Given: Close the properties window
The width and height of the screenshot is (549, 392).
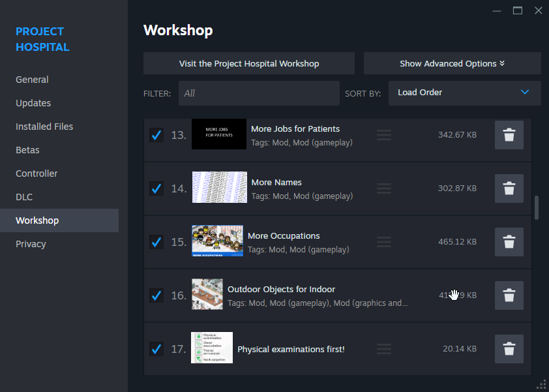Looking at the screenshot, I should (x=539, y=10).
